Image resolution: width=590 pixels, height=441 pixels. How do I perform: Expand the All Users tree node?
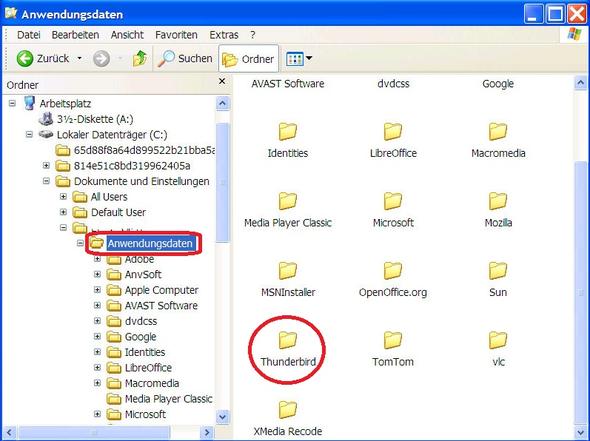point(63,196)
